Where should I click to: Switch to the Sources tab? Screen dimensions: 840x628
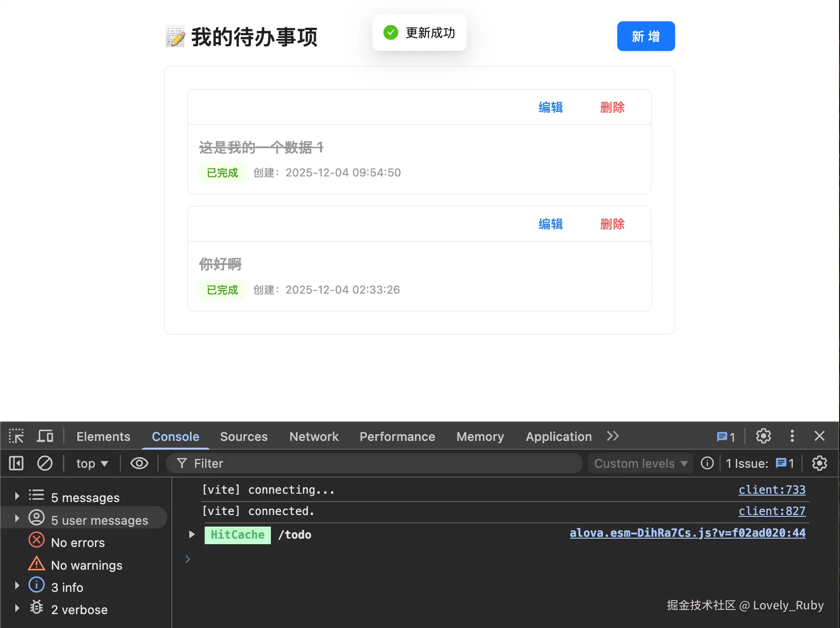[244, 436]
